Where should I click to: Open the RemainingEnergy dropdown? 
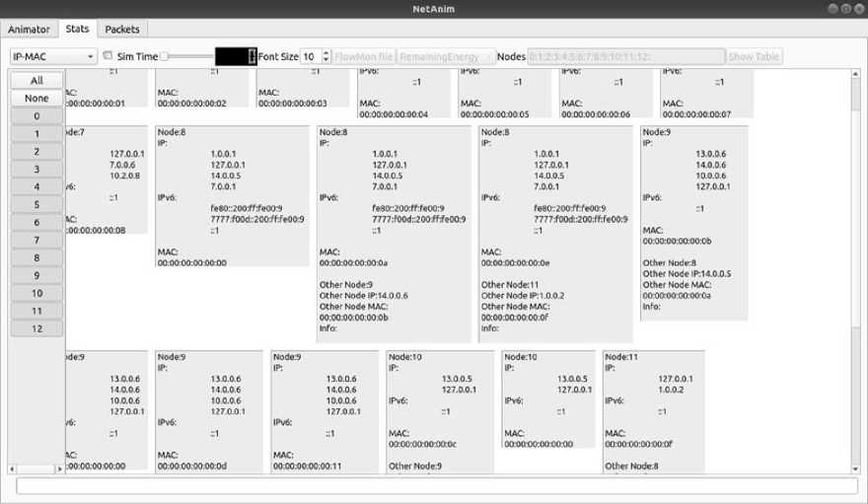(x=446, y=56)
